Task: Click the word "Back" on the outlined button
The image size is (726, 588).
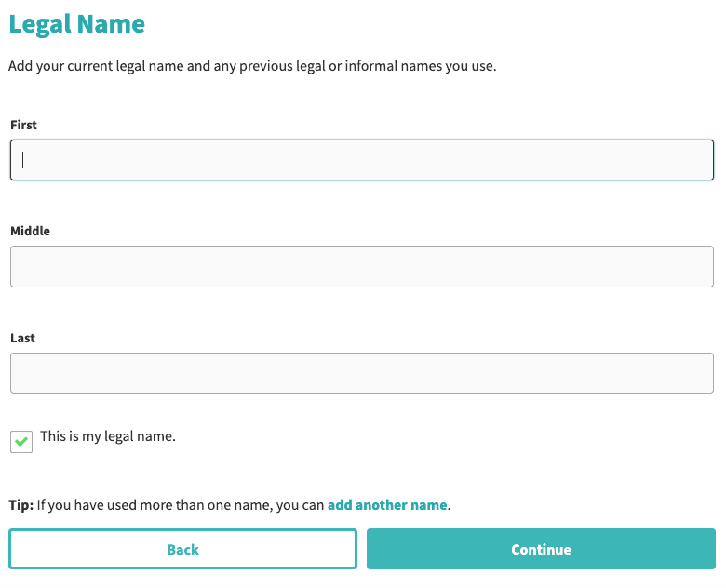Action: pos(182,549)
